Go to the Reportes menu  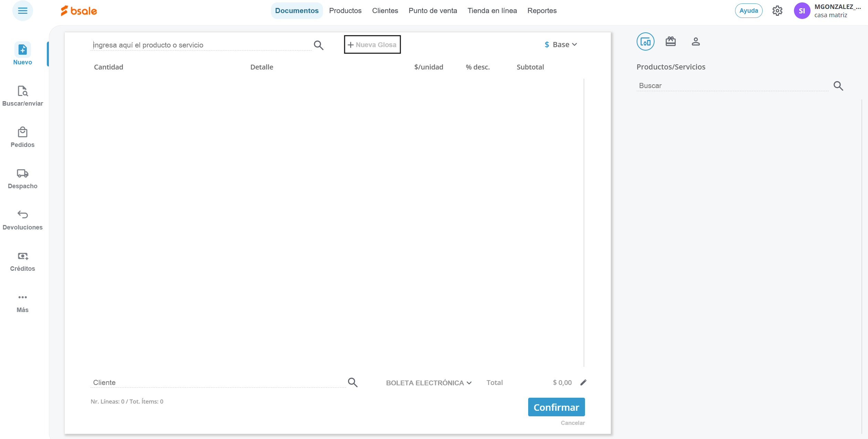pos(542,11)
